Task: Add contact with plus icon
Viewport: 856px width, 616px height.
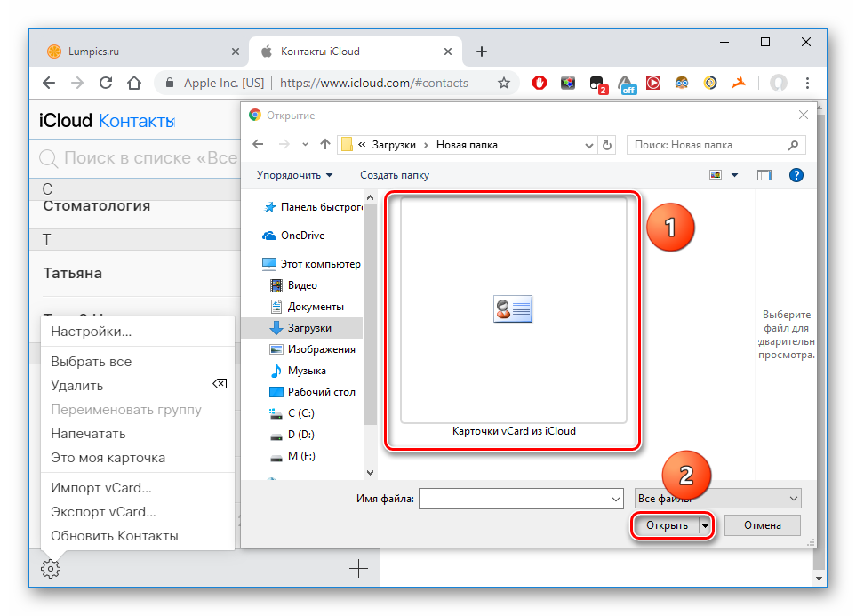Action: 358,569
